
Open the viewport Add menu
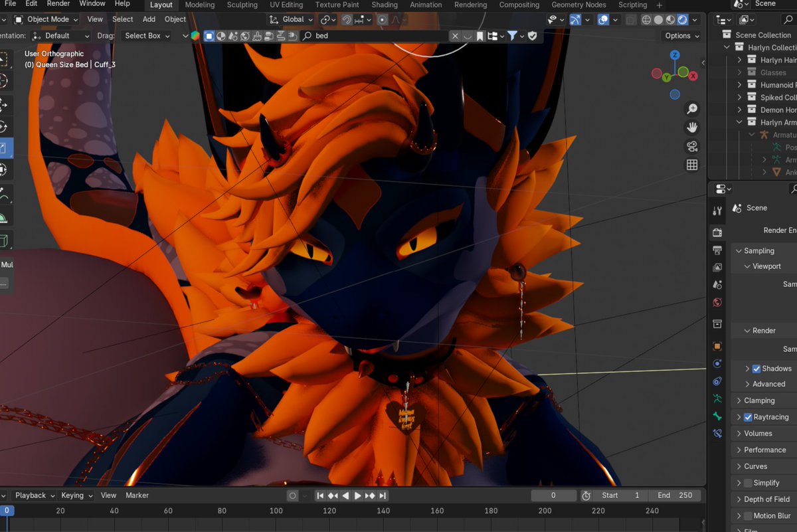149,20
